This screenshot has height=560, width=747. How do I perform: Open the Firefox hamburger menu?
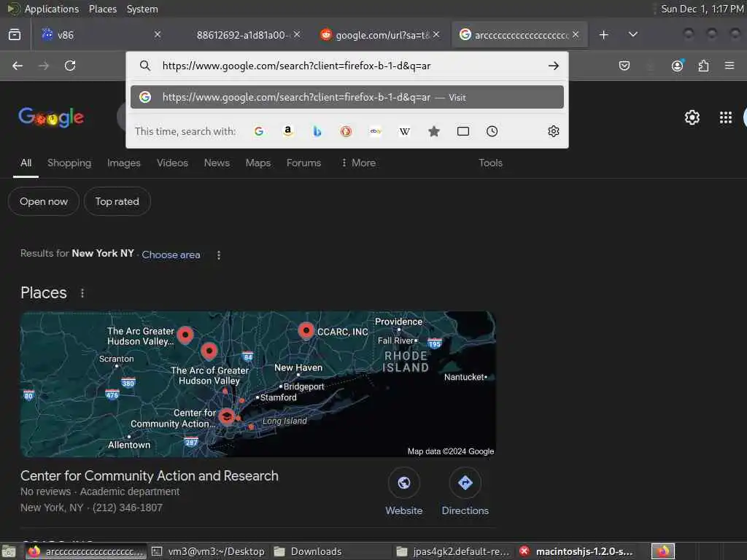point(729,66)
